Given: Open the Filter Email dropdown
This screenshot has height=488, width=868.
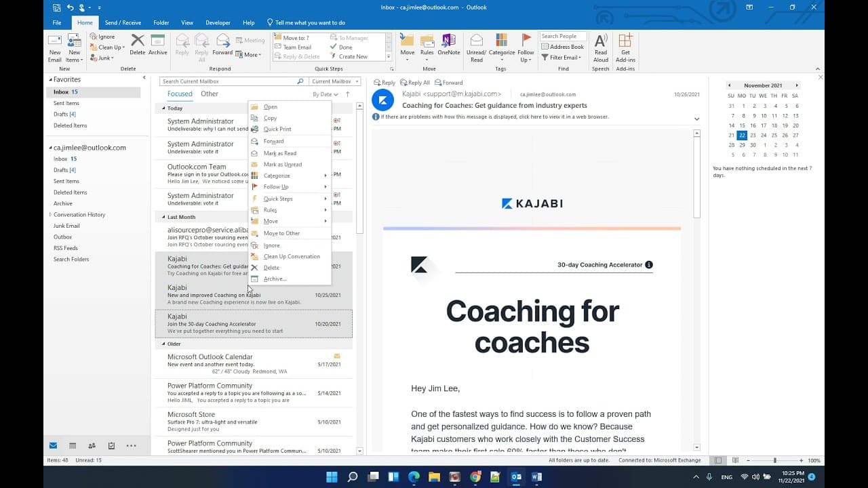Looking at the screenshot, I should pyautogui.click(x=561, y=58).
